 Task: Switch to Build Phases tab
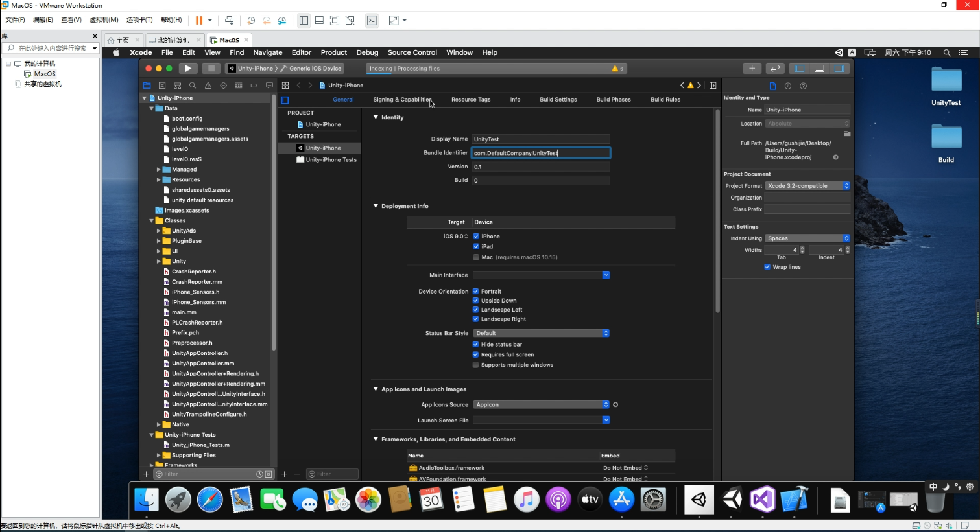614,100
